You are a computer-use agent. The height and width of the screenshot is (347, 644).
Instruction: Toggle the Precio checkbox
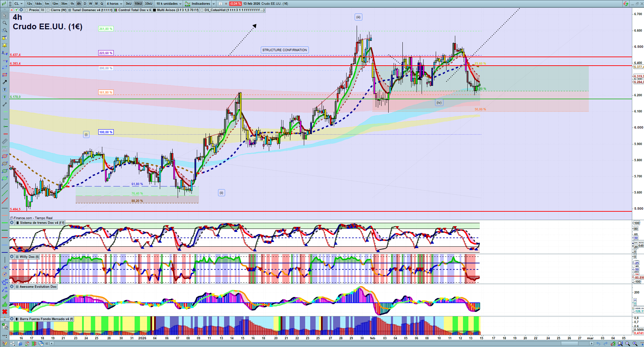click(x=27, y=10)
